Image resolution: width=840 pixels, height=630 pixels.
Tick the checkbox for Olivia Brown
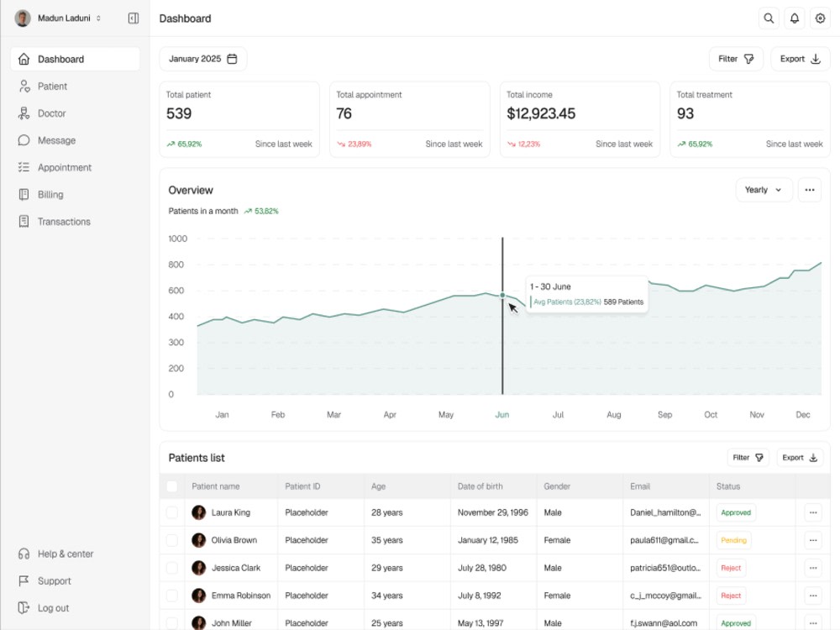point(172,540)
